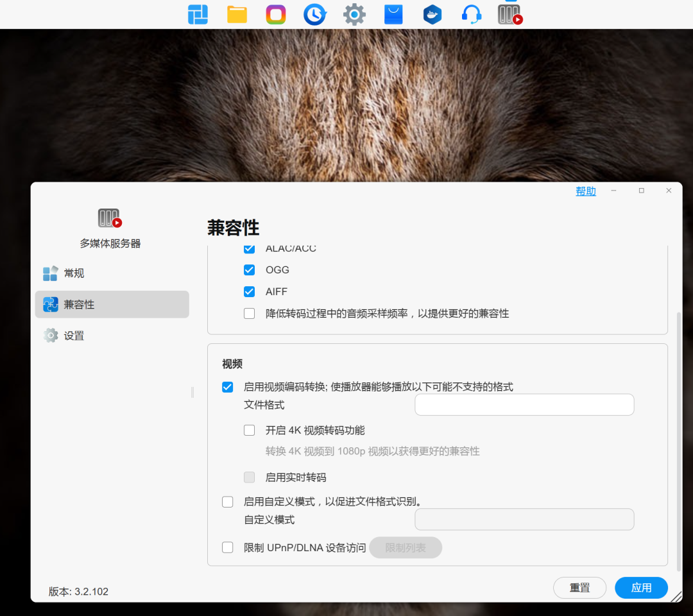The image size is (693, 616).
Task: Launch the Docker whale hexagon icon
Action: 432,14
